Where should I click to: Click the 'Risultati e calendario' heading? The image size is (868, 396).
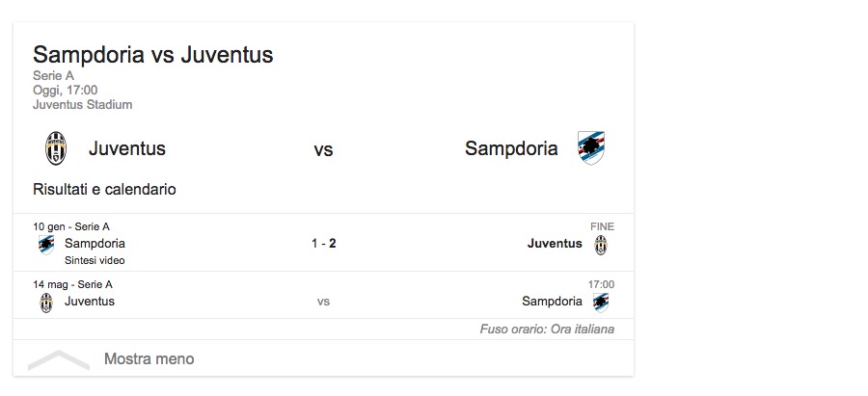(x=104, y=190)
